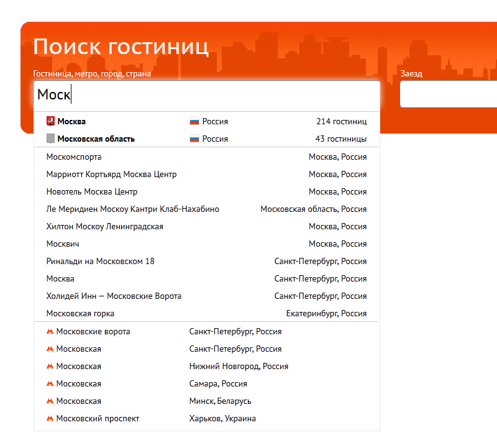Select Новотель Москва Центр from suggestions

pos(92,192)
